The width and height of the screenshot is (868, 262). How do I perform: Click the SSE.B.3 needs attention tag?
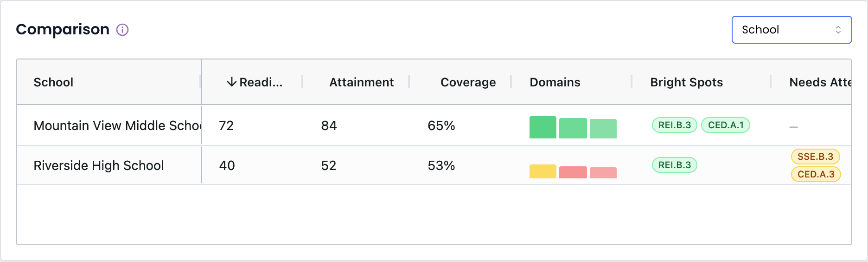816,157
